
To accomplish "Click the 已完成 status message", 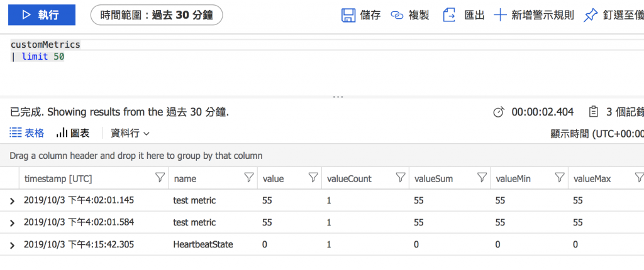I will coord(119,112).
